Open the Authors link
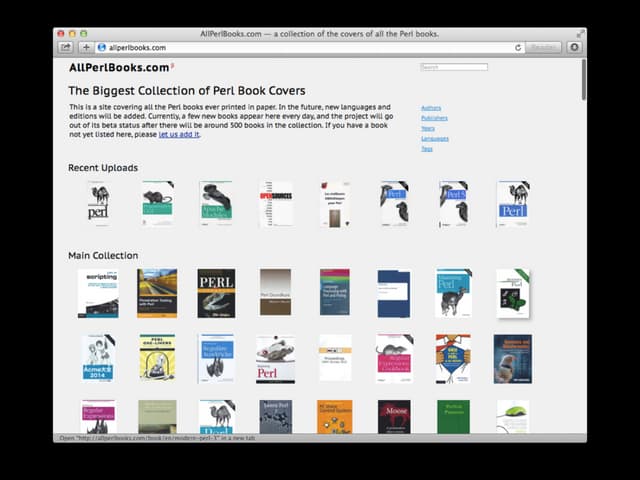Screen dimensions: 640x480 click(x=431, y=107)
